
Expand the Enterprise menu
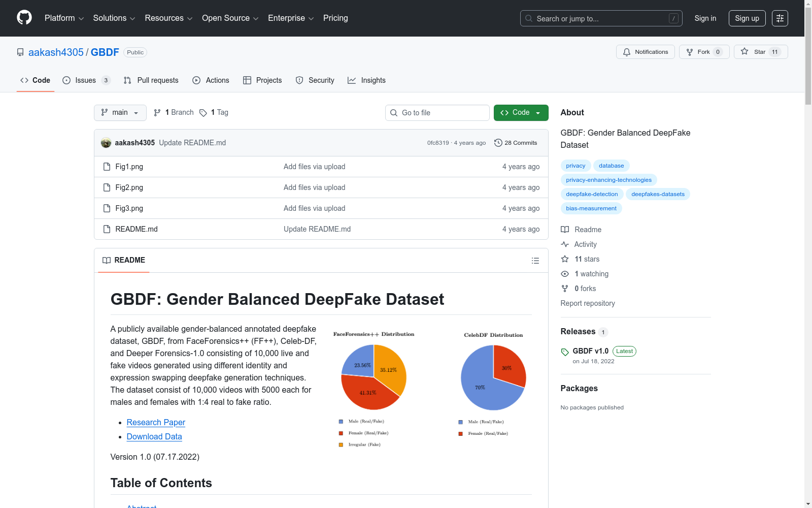[x=291, y=18]
